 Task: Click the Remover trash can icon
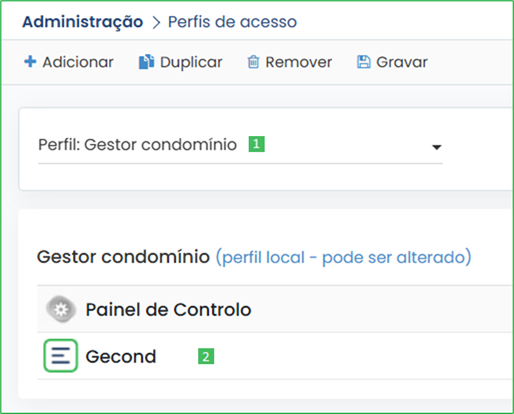pyautogui.click(x=253, y=62)
